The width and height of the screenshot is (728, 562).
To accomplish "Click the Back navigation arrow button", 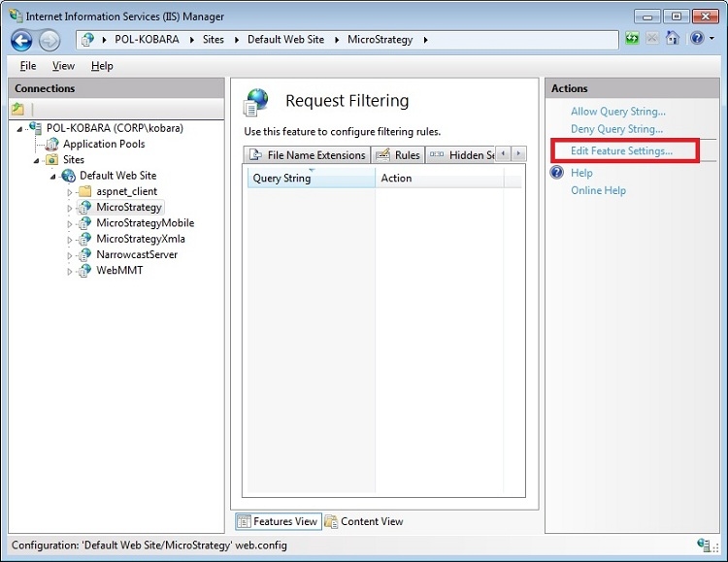I will pyautogui.click(x=21, y=40).
